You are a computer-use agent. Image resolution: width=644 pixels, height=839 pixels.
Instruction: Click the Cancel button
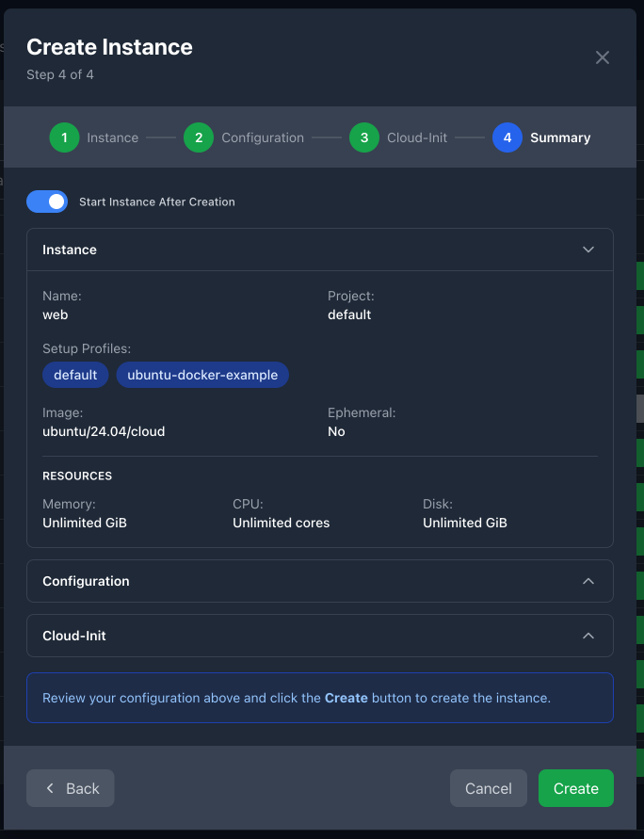488,788
